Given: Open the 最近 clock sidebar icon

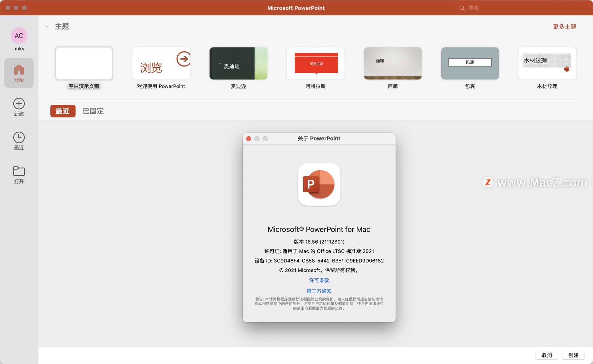Looking at the screenshot, I should click(19, 137).
